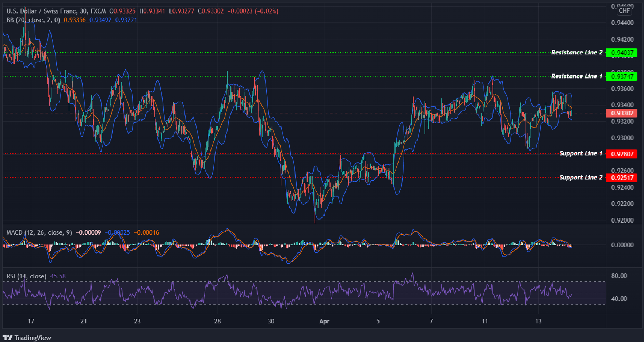Image resolution: width=644 pixels, height=342 pixels.
Task: Select the current price label 0.93302
Action: pyautogui.click(x=621, y=114)
